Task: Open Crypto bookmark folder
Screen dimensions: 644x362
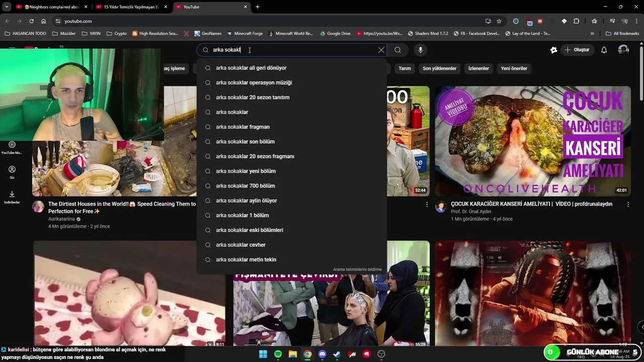Action: 117,34
